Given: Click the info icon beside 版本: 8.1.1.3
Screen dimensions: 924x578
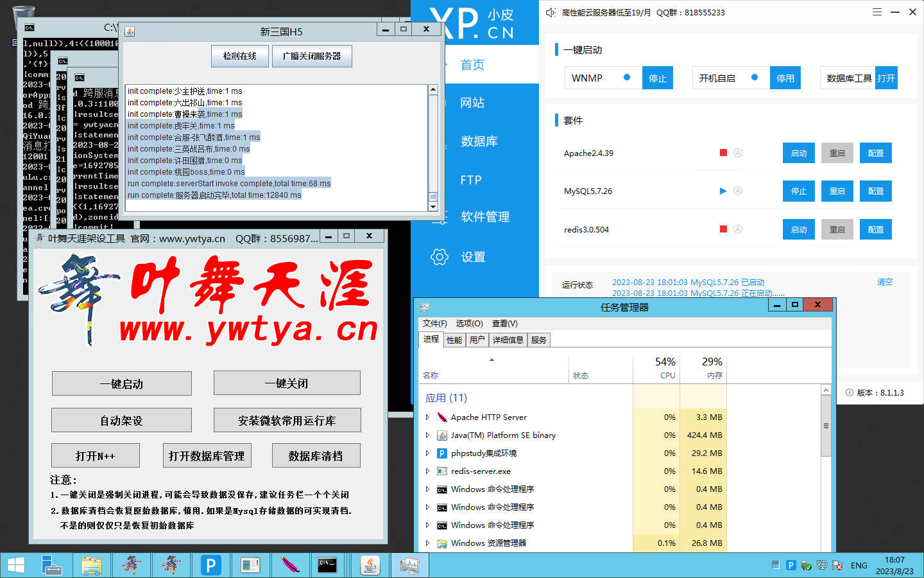Looking at the screenshot, I should [850, 392].
